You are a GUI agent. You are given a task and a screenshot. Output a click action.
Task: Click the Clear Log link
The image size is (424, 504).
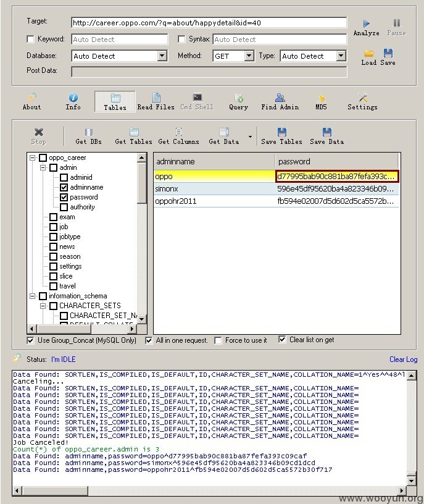pos(403,359)
